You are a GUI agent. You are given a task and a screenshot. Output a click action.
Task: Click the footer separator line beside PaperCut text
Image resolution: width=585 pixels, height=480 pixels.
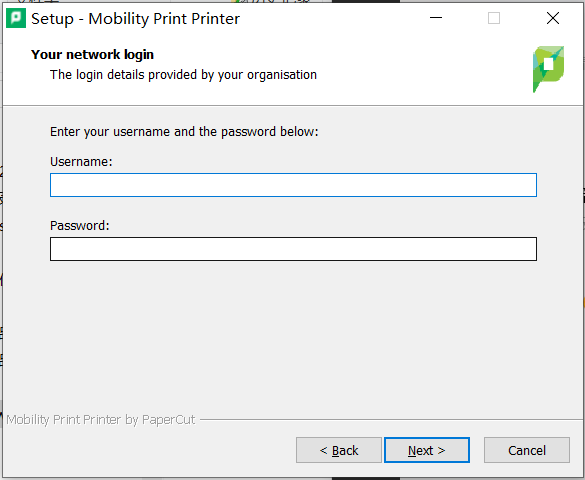click(x=391, y=420)
